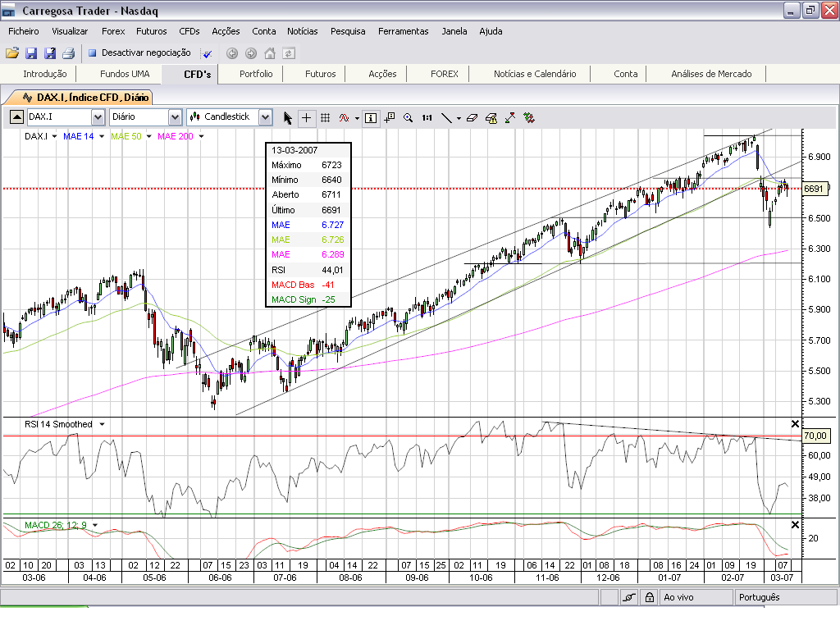The width and height of the screenshot is (840, 630).
Task: Select the eraser tool in chart toolbar
Action: pyautogui.click(x=472, y=118)
